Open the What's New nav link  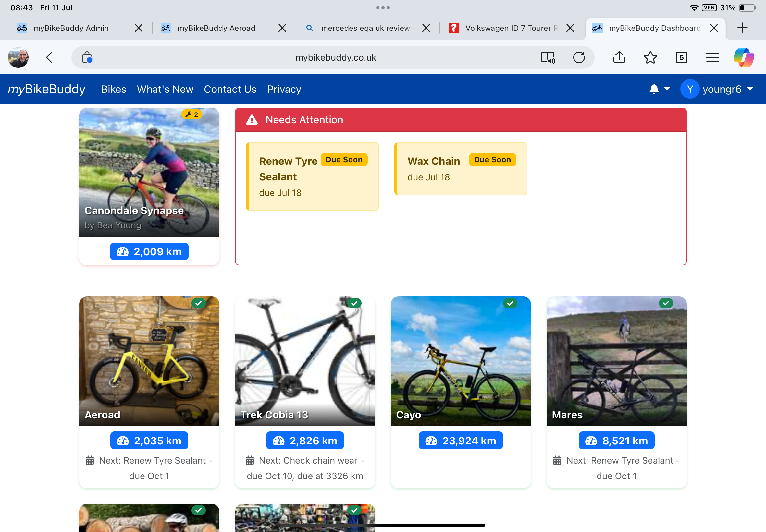click(165, 89)
